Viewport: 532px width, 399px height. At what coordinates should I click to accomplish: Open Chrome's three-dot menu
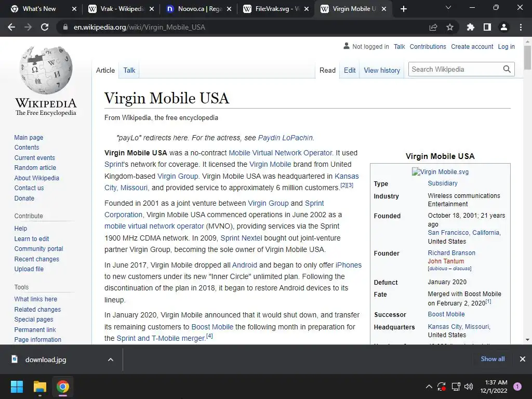(521, 27)
